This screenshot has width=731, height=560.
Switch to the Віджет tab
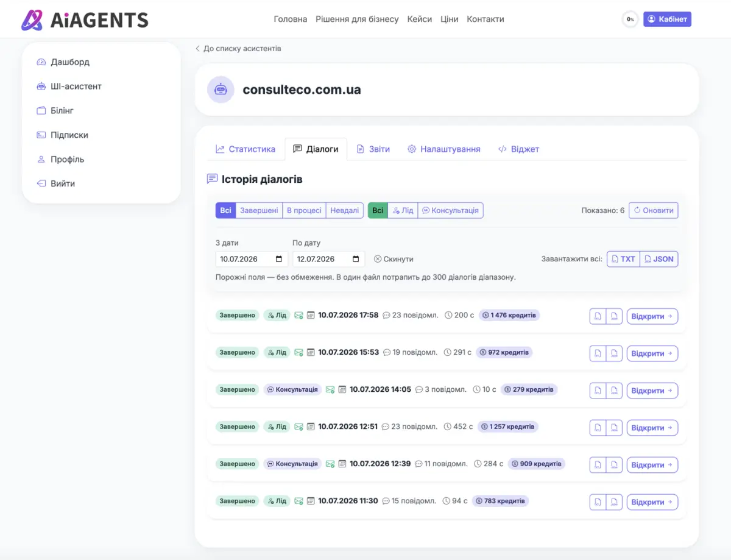pyautogui.click(x=518, y=149)
